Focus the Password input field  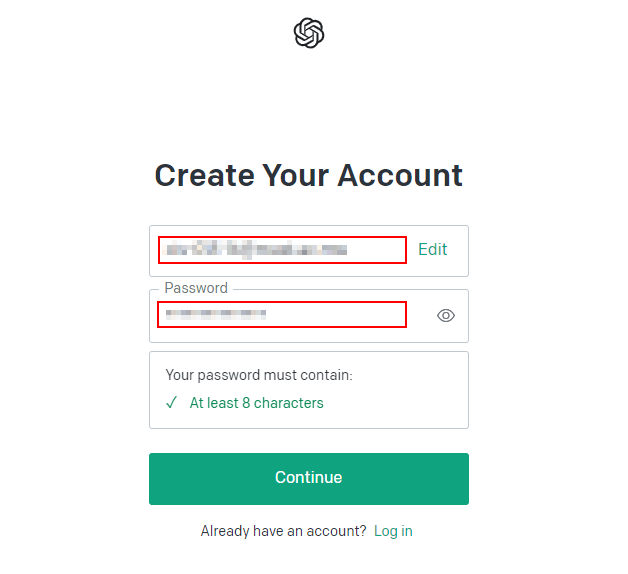282,315
